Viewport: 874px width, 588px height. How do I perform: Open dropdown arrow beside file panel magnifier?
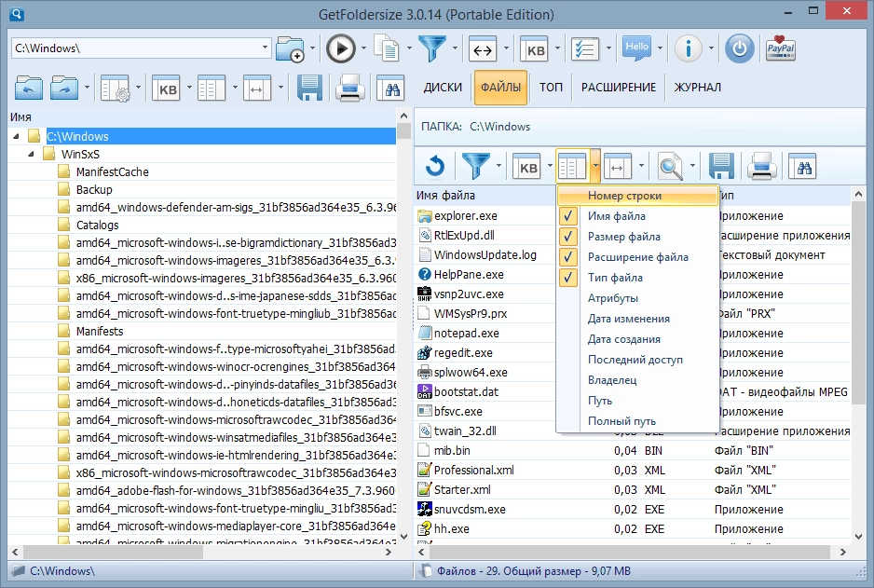(x=692, y=166)
